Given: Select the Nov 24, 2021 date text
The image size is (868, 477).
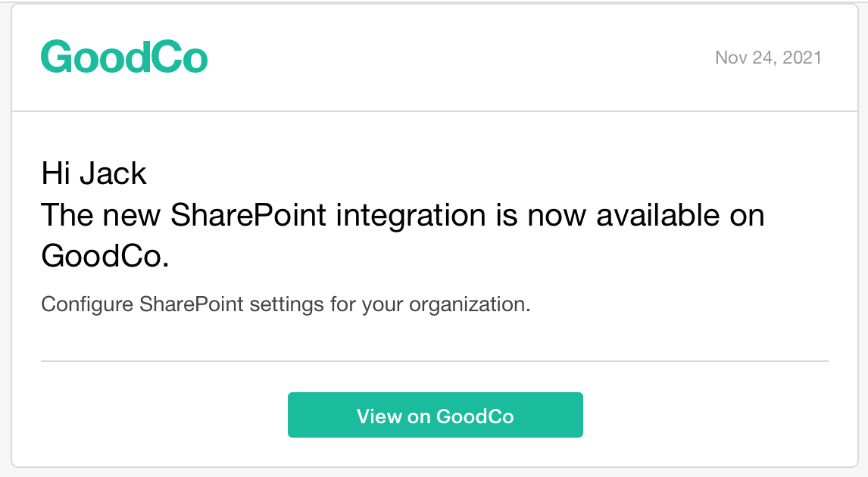Looking at the screenshot, I should [768, 58].
